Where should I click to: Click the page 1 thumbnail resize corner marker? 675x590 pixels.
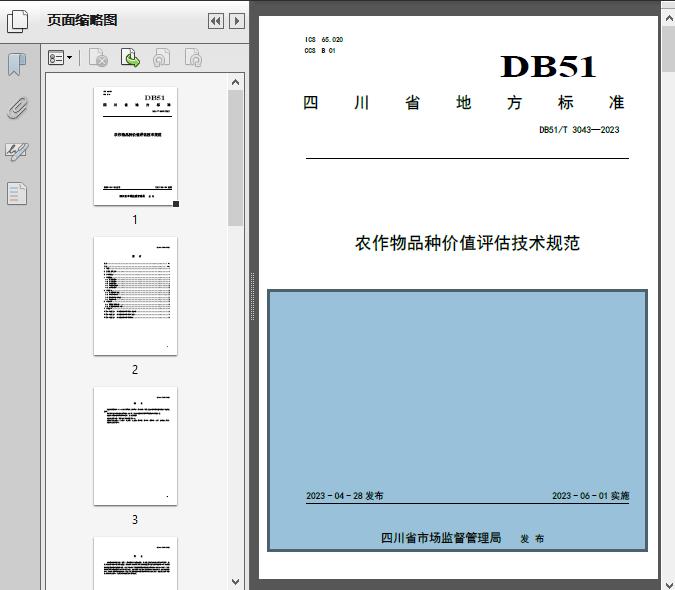click(x=176, y=204)
